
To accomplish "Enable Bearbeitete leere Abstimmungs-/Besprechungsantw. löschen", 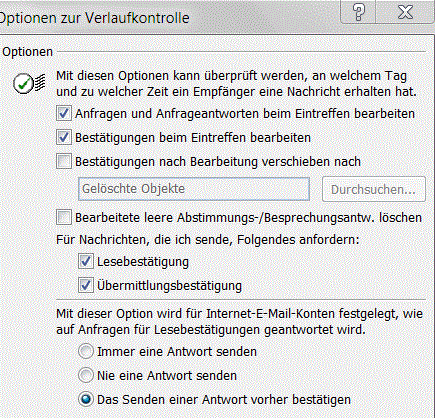I will click(64, 217).
